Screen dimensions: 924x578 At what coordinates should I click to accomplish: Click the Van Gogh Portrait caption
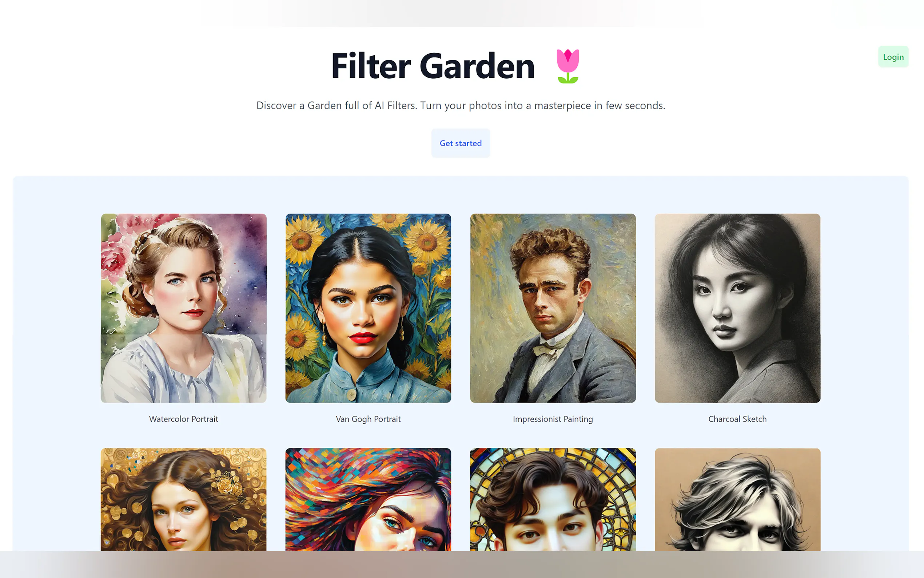(368, 419)
